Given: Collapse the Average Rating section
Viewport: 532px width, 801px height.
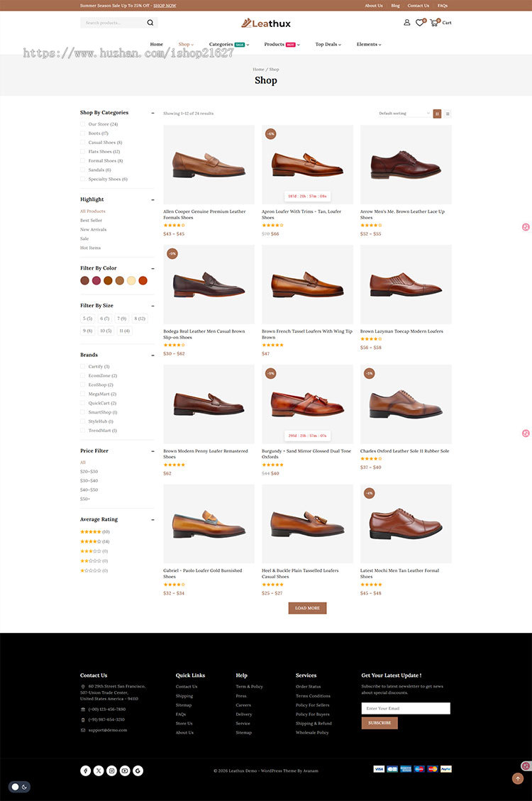Looking at the screenshot, I should click(152, 519).
